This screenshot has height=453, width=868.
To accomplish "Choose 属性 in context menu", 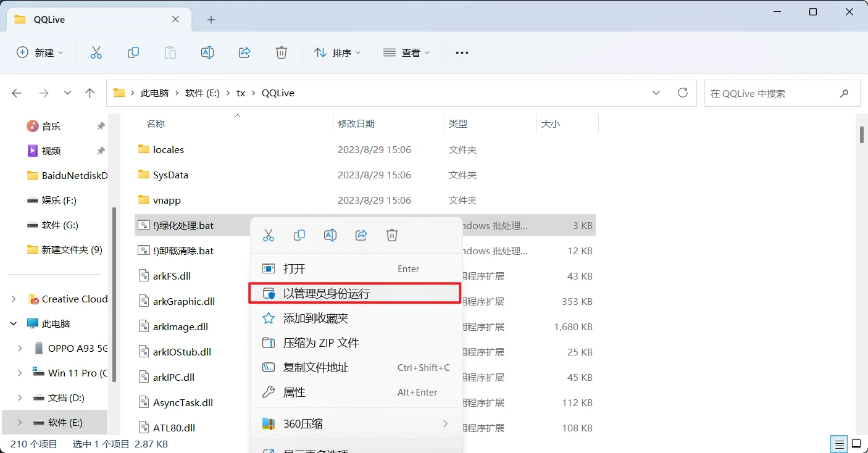I will [x=356, y=393].
